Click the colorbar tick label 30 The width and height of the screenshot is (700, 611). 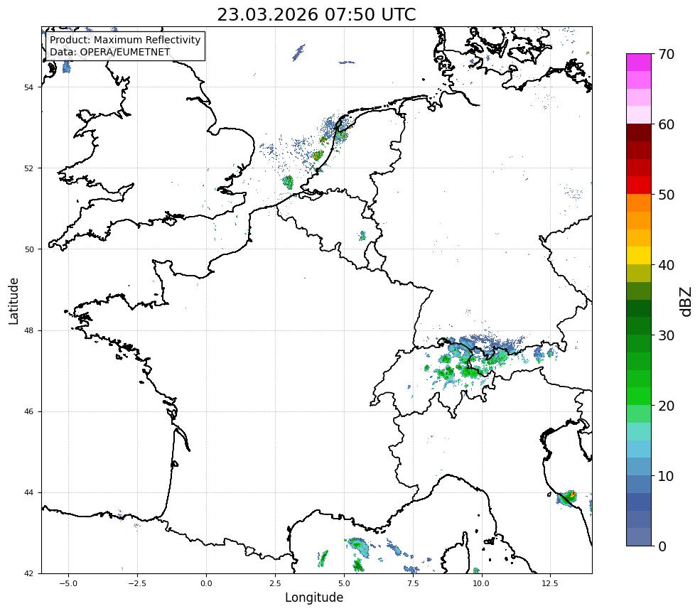pyautogui.click(x=666, y=335)
